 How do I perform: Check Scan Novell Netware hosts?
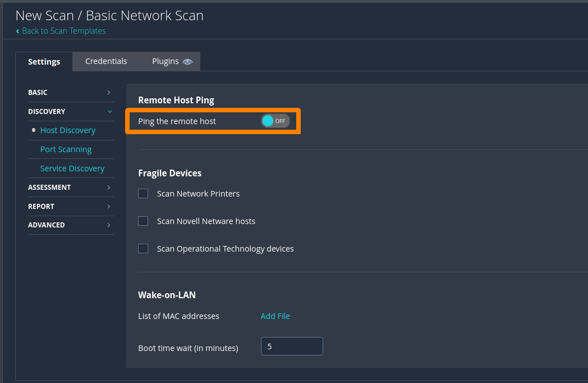click(143, 221)
